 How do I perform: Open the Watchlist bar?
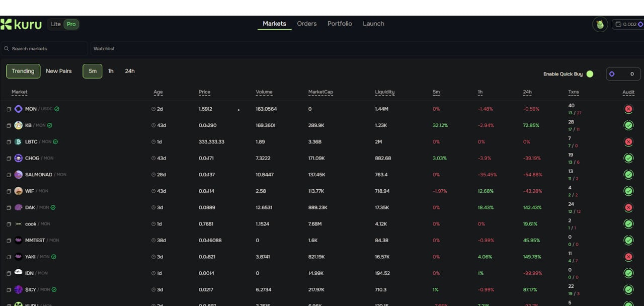(367, 49)
